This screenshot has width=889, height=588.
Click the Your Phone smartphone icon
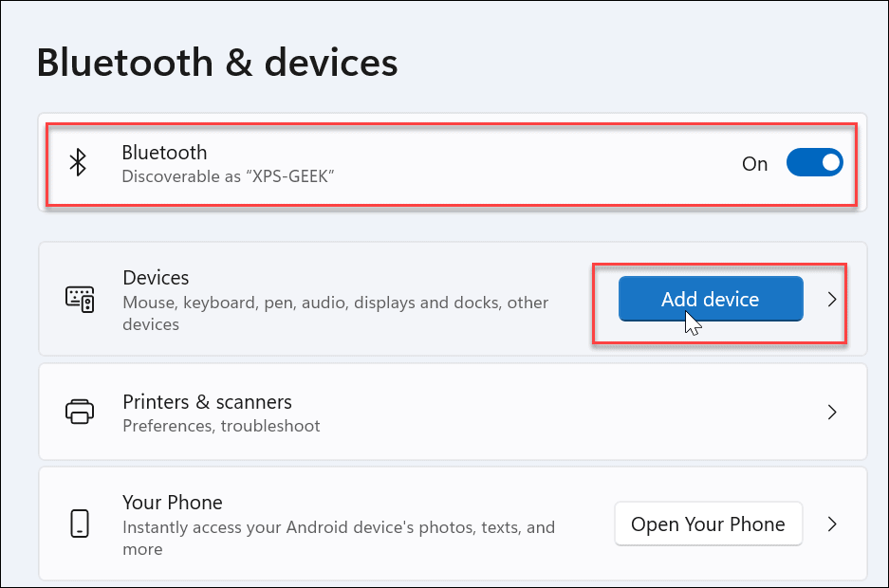click(80, 524)
